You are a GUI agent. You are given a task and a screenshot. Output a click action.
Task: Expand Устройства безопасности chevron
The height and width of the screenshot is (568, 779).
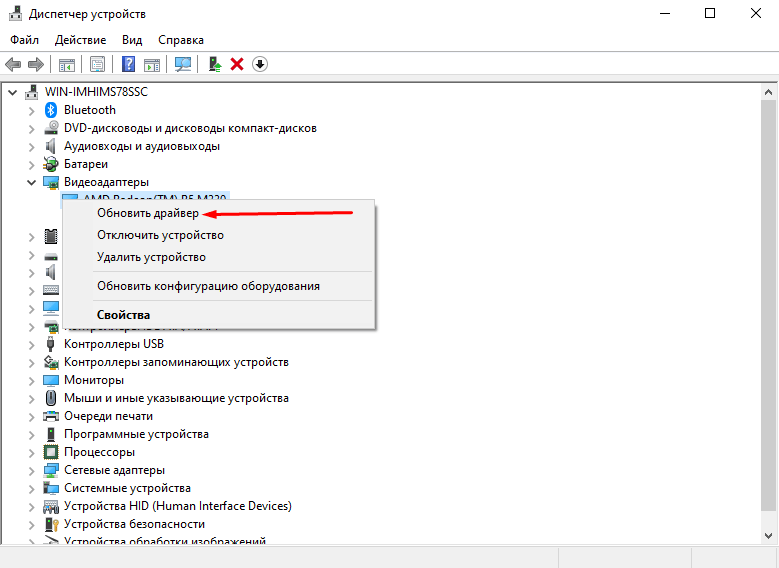point(31,525)
